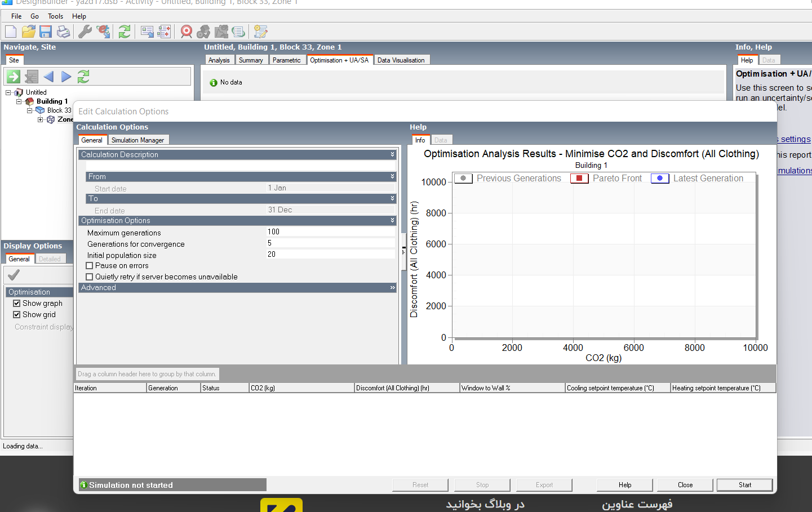Click the Start button
812x512 pixels.
pos(745,485)
